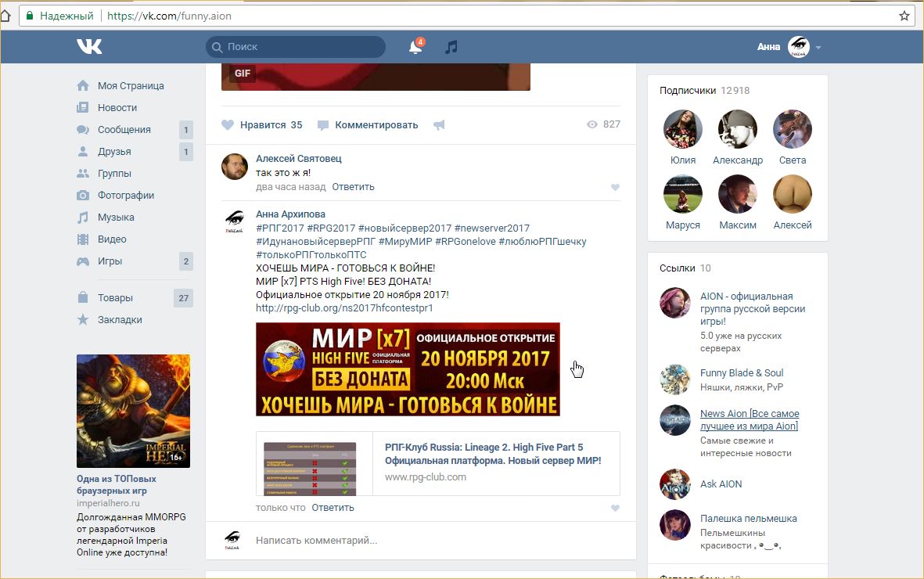Open РПГ-Клуб Russia link preview title
The height and width of the screenshot is (579, 924).
coord(493,454)
